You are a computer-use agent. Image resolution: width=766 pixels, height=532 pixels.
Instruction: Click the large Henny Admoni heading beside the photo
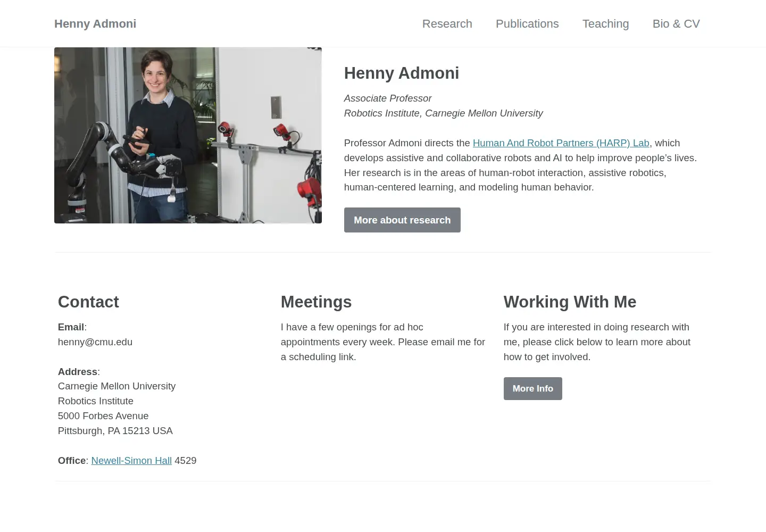[402, 73]
